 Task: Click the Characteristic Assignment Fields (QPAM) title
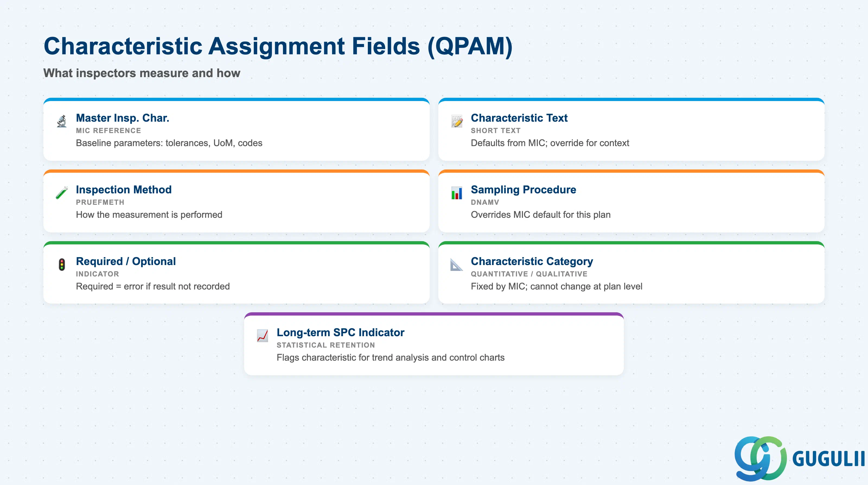278,46
